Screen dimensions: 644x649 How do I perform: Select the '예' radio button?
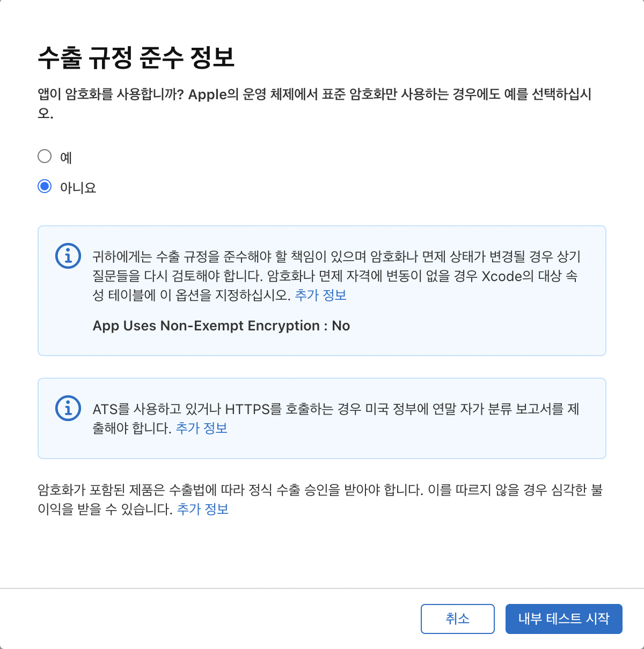tap(45, 156)
